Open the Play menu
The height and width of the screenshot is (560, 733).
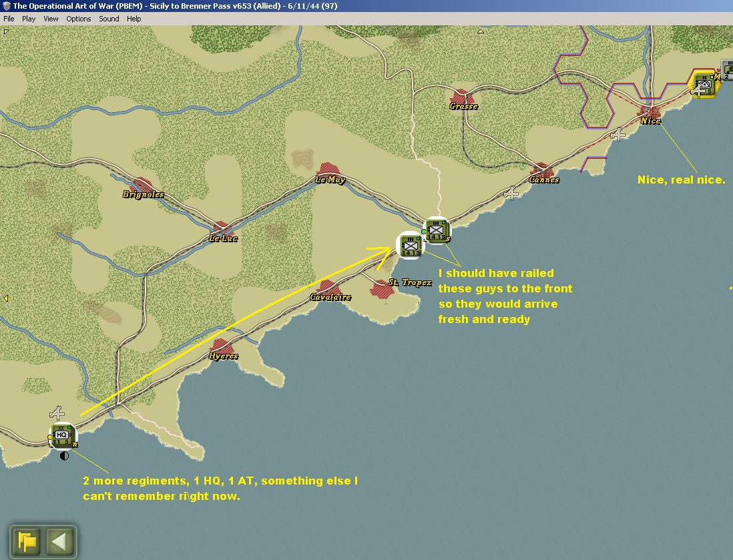coord(29,19)
